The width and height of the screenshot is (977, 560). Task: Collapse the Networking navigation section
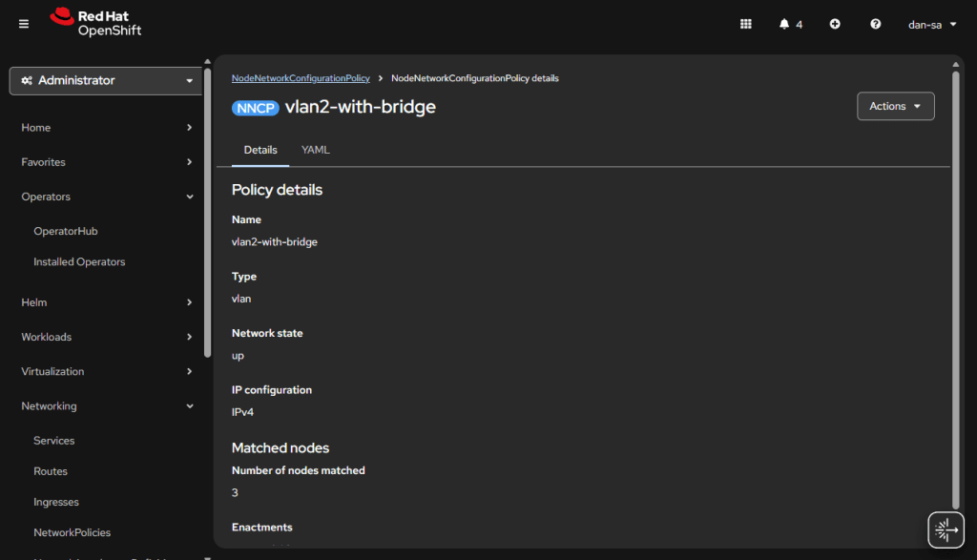coord(106,406)
